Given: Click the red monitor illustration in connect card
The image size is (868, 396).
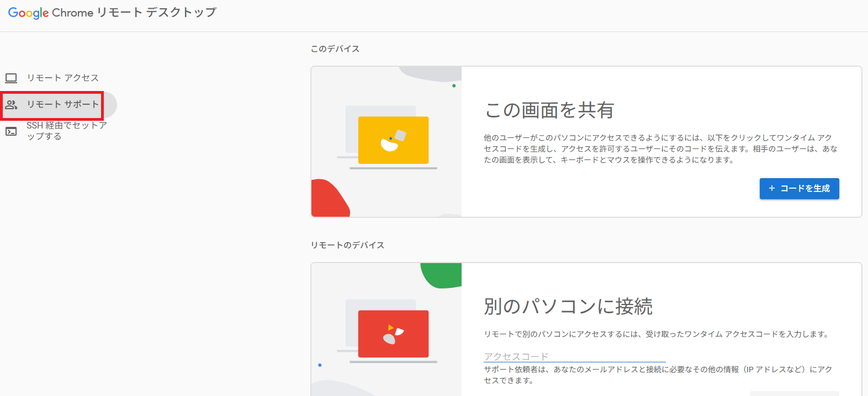Looking at the screenshot, I should tap(393, 334).
